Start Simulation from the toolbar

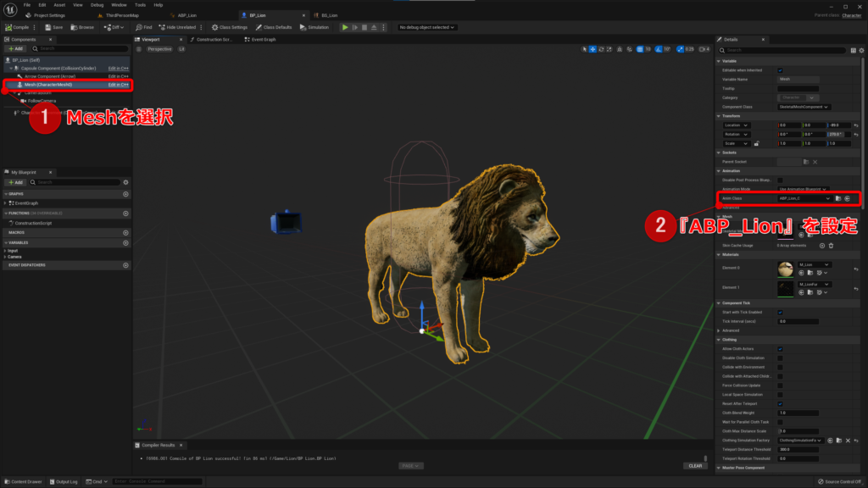(x=314, y=27)
